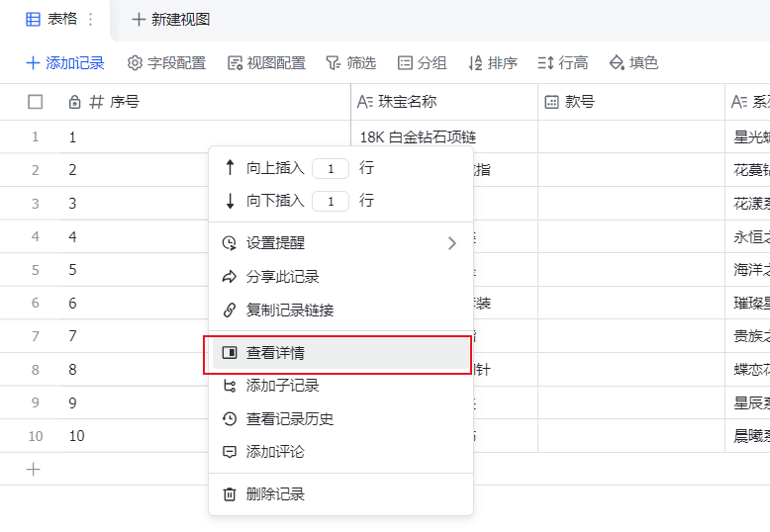Click the 填色 paint bucket icon

pyautogui.click(x=617, y=63)
